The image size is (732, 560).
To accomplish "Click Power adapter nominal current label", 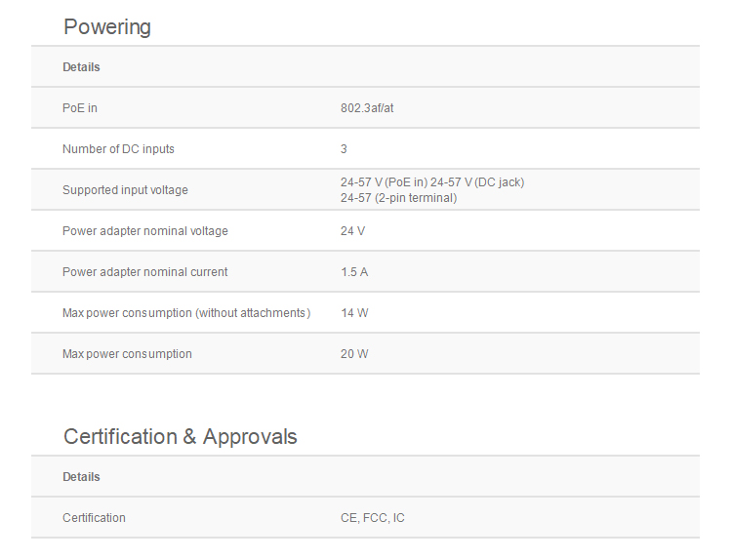I will pyautogui.click(x=144, y=272).
